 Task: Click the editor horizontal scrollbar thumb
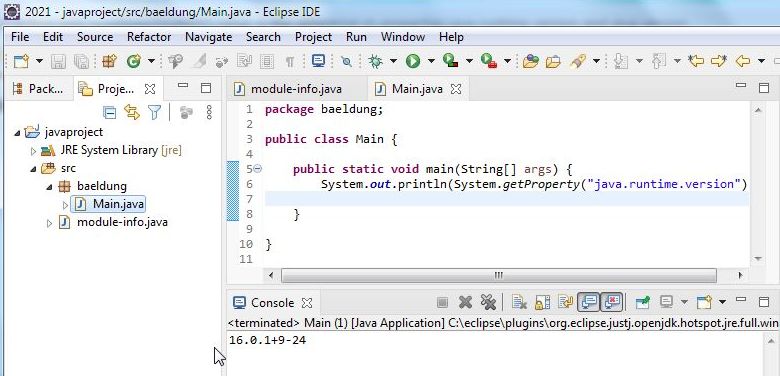click(498, 275)
